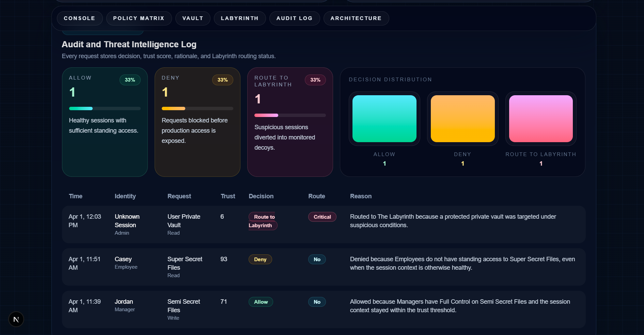Open the Vault tab

click(192, 18)
